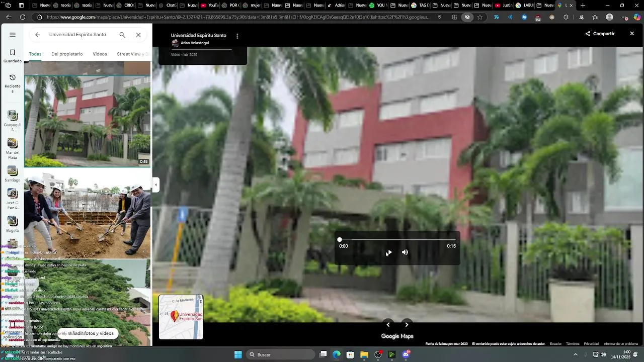Image resolution: width=644 pixels, height=362 pixels.
Task: Click the magnifier search icon
Action: [122, 35]
